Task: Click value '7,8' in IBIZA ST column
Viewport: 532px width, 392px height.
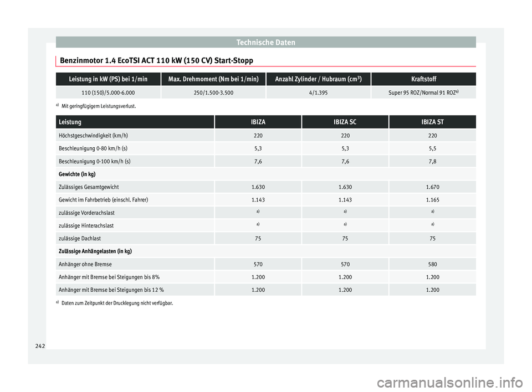Action: tap(433, 162)
